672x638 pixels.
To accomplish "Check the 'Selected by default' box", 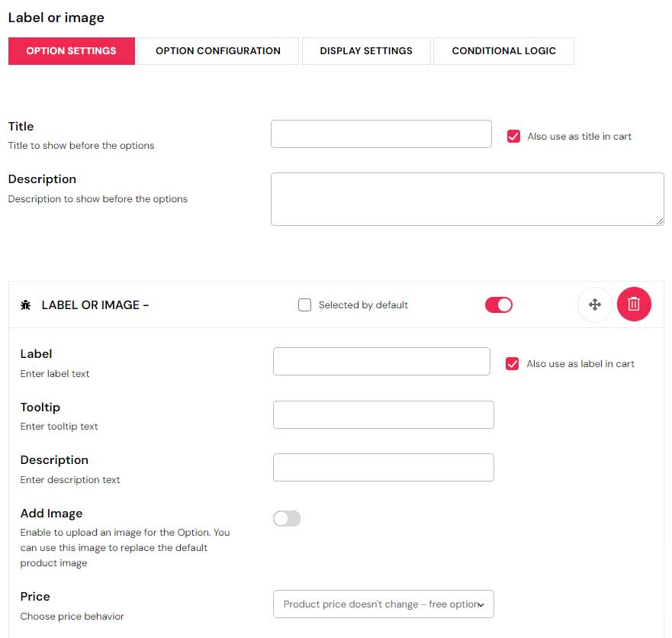I will coord(305,305).
